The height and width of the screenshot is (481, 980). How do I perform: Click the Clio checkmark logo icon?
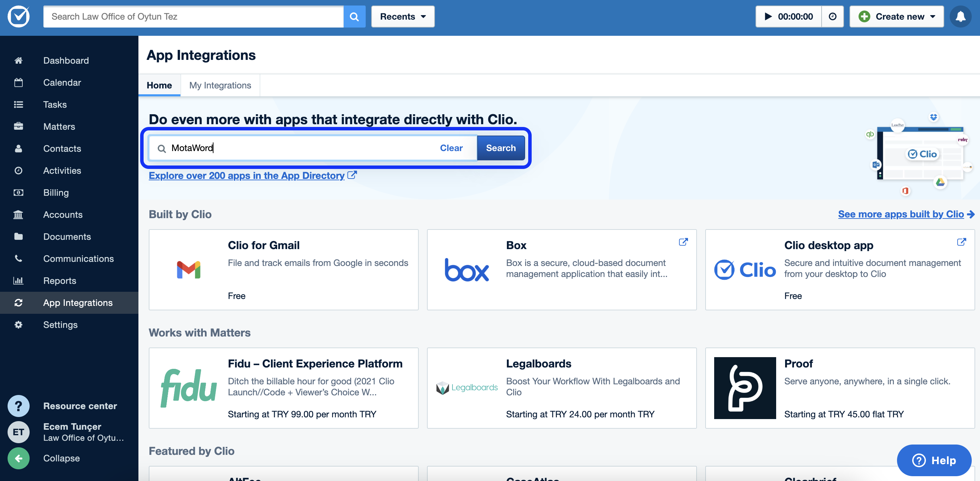pos(18,17)
